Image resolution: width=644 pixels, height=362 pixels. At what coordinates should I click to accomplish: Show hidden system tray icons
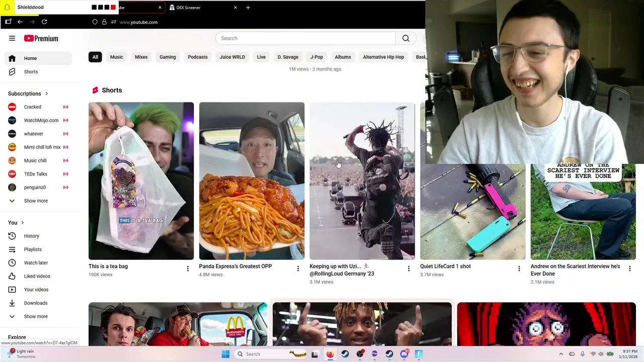[x=561, y=354]
